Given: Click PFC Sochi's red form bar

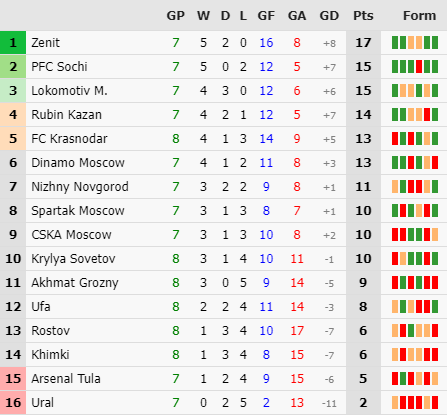Looking at the screenshot, I should (x=419, y=67).
